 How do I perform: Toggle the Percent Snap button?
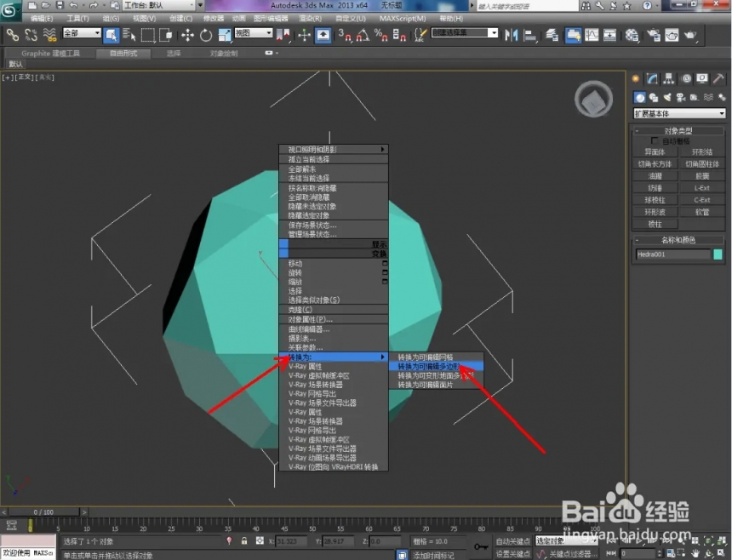381,35
